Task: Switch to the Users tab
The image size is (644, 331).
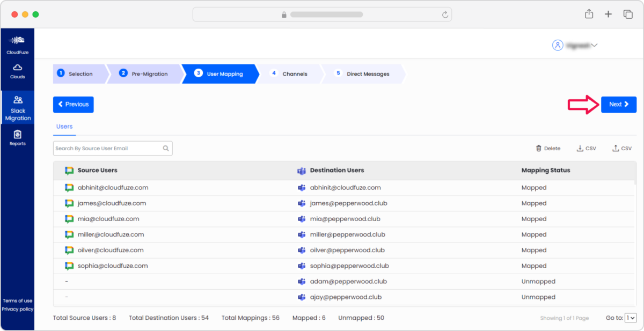Action: click(64, 127)
